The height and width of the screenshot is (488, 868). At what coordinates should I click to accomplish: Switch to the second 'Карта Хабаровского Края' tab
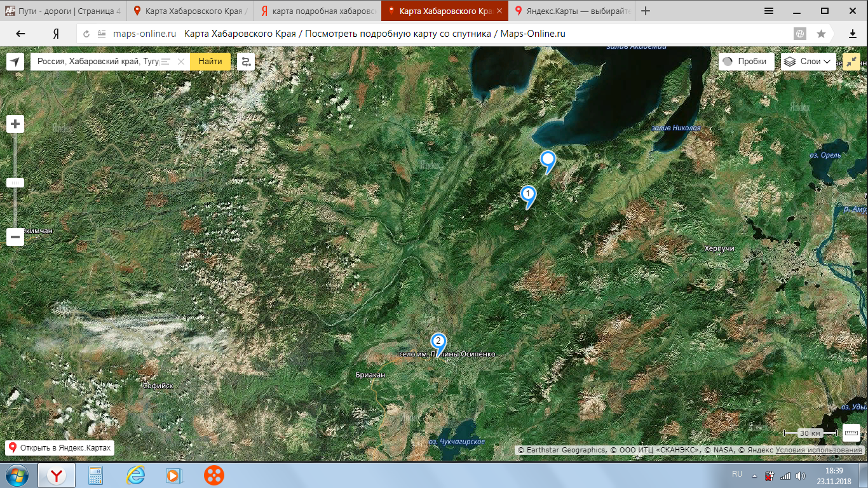tap(190, 11)
